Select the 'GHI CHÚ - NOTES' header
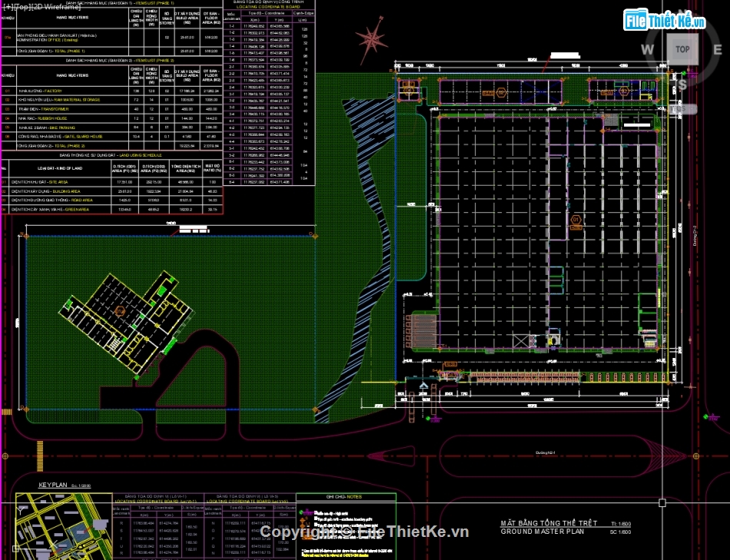 coord(344,497)
